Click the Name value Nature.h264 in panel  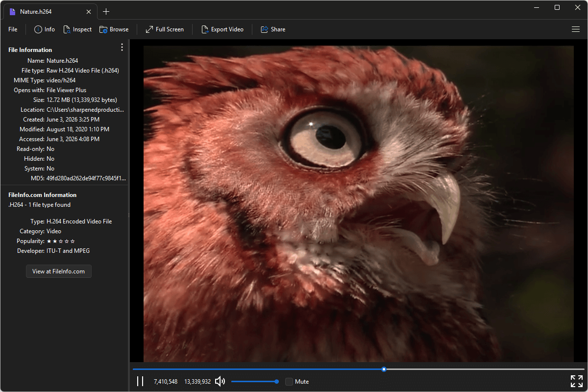point(62,61)
